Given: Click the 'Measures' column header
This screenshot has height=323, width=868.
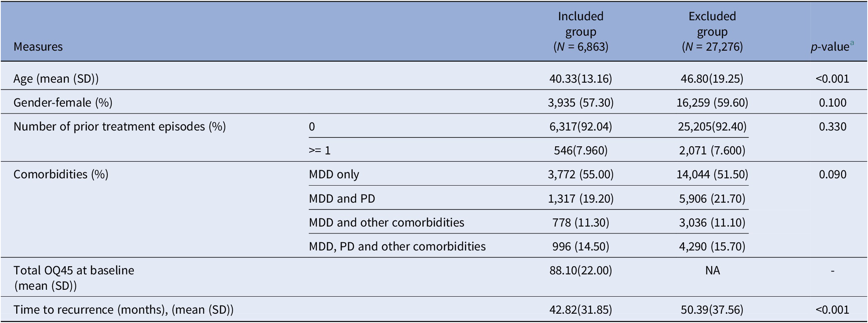Looking at the screenshot, I should click(38, 47).
